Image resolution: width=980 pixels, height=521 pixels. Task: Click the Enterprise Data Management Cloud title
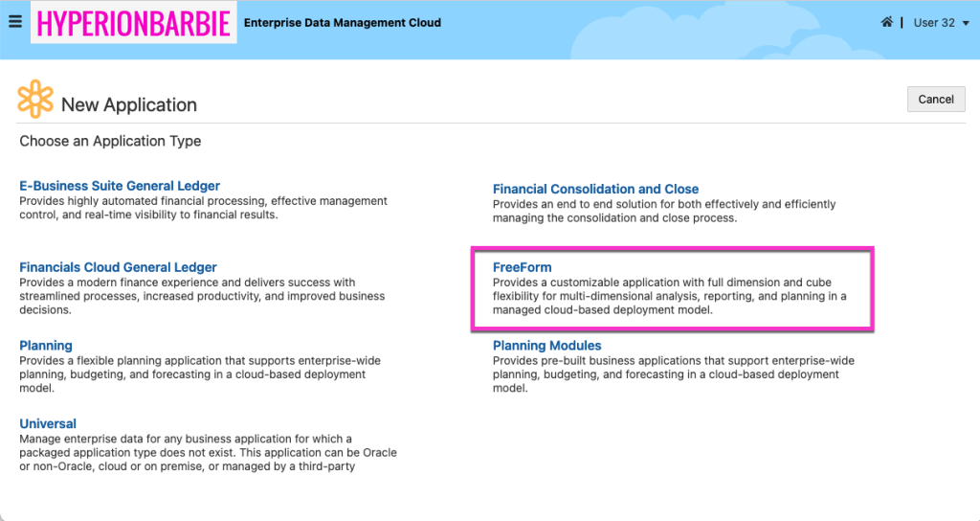343,23
